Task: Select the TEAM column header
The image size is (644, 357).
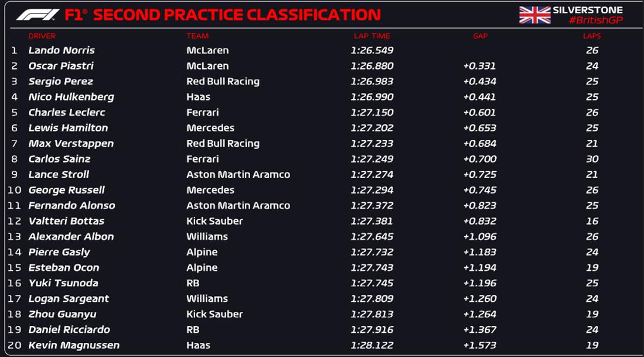Action: (x=197, y=36)
